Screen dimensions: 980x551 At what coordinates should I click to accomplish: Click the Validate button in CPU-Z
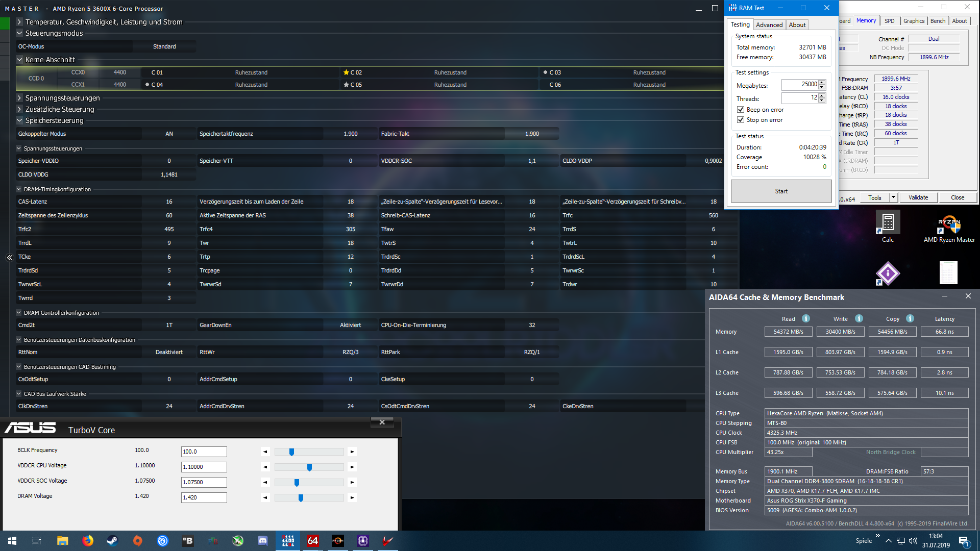[918, 198]
